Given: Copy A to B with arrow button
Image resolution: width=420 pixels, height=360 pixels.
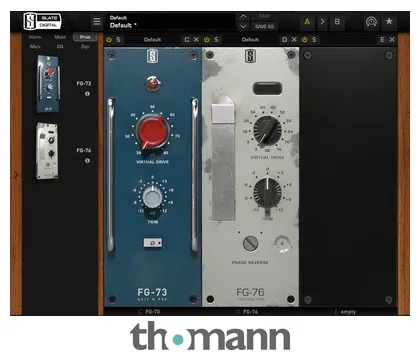Looking at the screenshot, I should click(x=322, y=22).
